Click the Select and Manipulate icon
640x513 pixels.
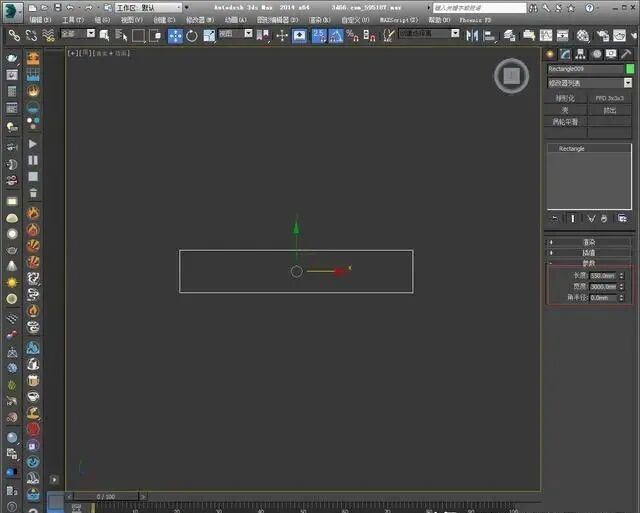coord(282,36)
